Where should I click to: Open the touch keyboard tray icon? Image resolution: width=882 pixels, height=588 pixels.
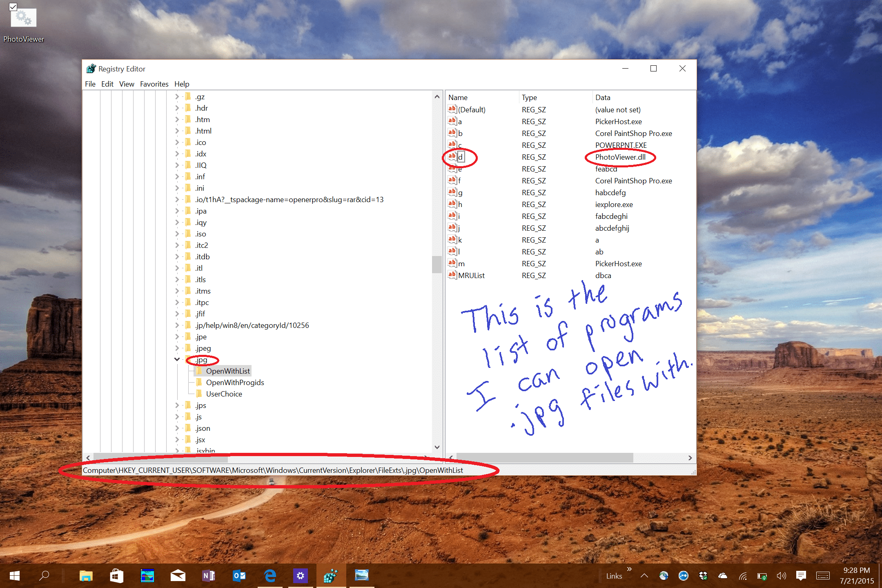823,576
